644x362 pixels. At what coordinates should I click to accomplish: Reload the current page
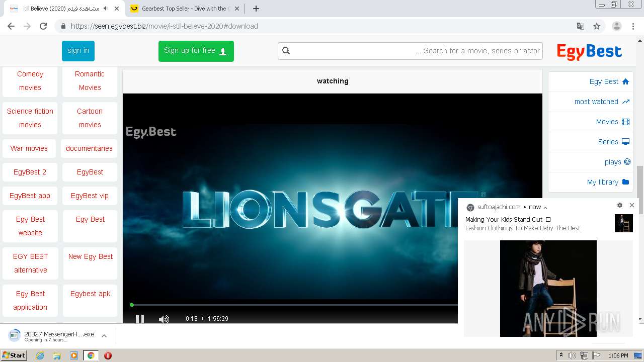[x=43, y=26]
